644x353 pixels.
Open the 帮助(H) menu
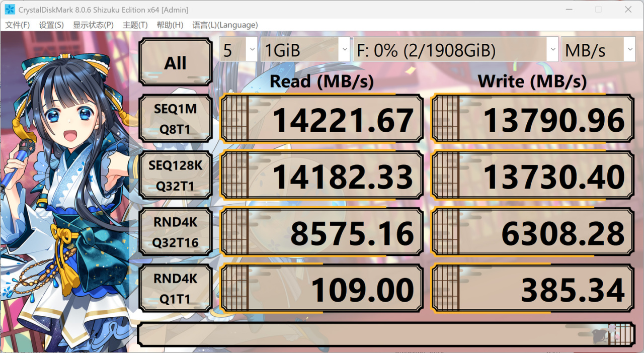click(x=170, y=25)
